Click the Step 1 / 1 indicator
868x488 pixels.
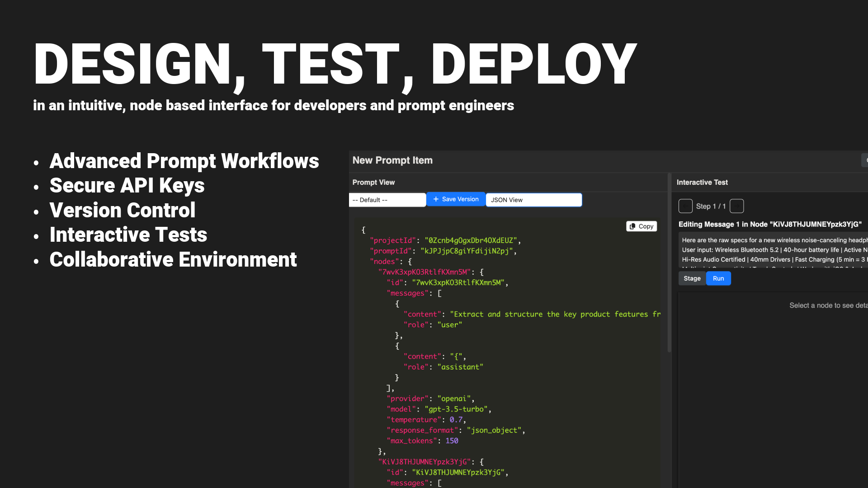[x=711, y=206]
